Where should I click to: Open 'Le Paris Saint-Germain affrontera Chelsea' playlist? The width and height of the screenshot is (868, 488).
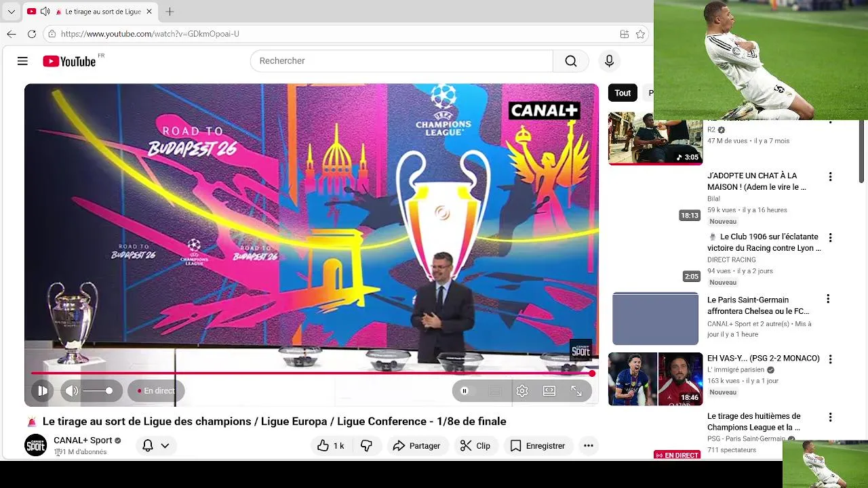pyautogui.click(x=758, y=306)
